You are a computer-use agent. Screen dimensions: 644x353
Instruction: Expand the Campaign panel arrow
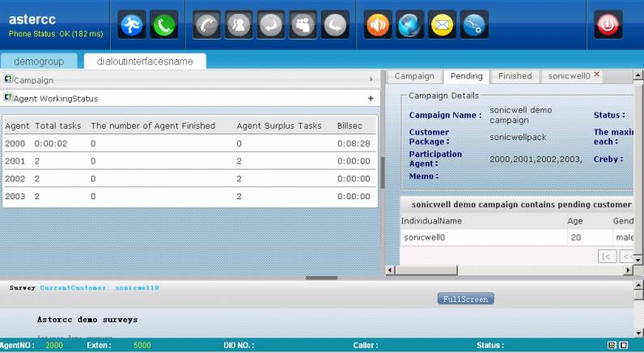pos(371,79)
